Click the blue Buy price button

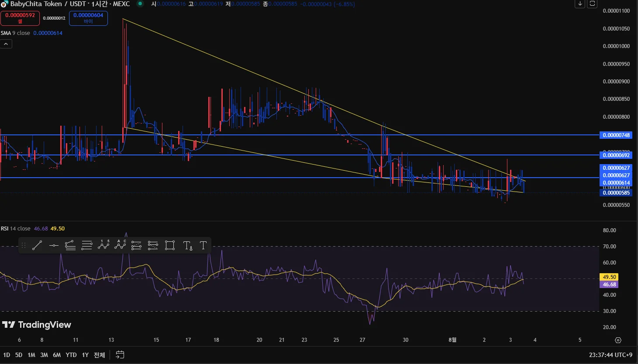click(88, 18)
